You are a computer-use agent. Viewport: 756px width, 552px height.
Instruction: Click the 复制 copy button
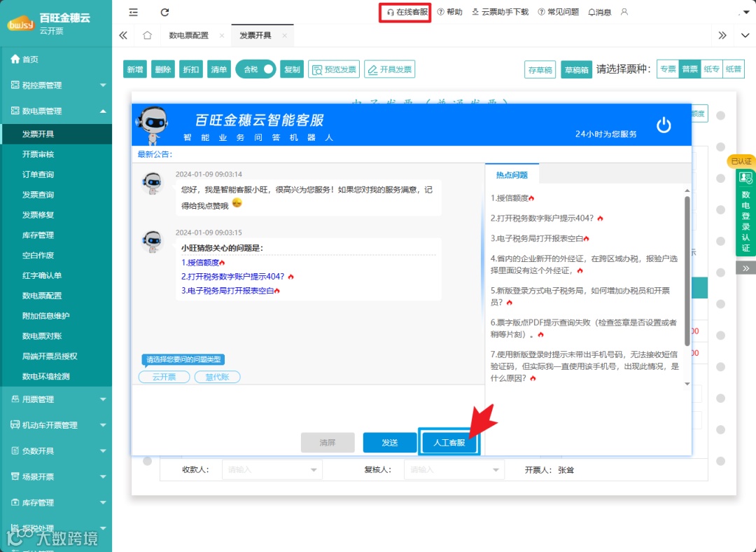(x=292, y=69)
